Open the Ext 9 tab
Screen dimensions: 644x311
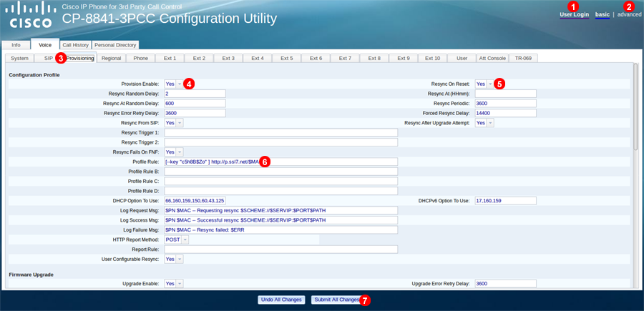404,58
